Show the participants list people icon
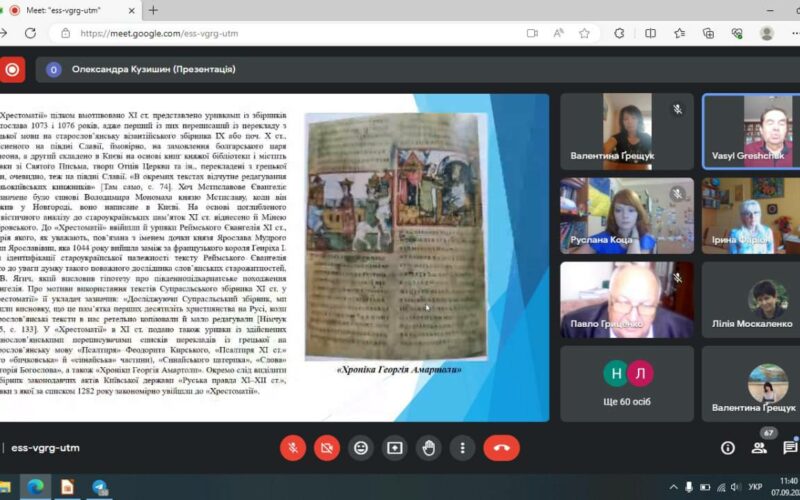Image resolution: width=800 pixels, height=500 pixels. (759, 448)
